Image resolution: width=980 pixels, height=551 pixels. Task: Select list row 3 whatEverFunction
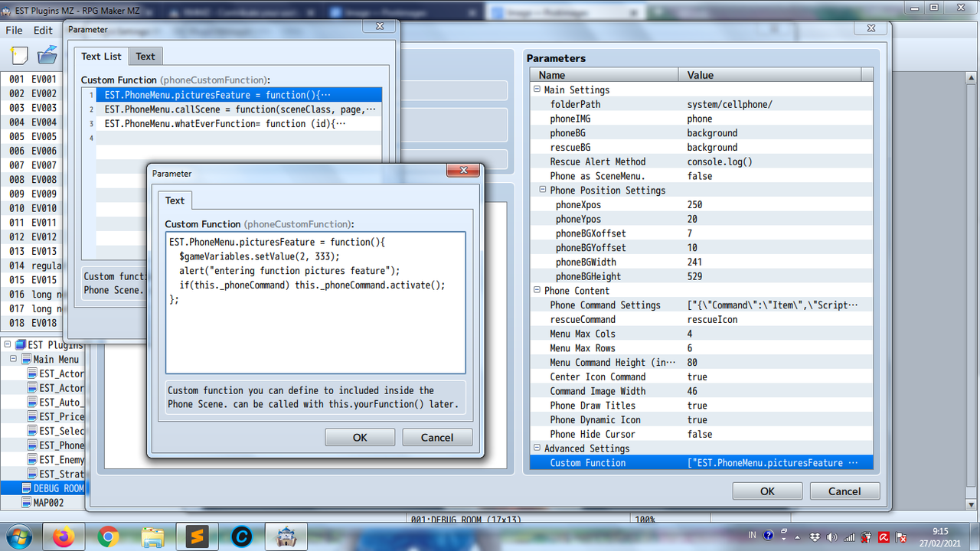238,123
